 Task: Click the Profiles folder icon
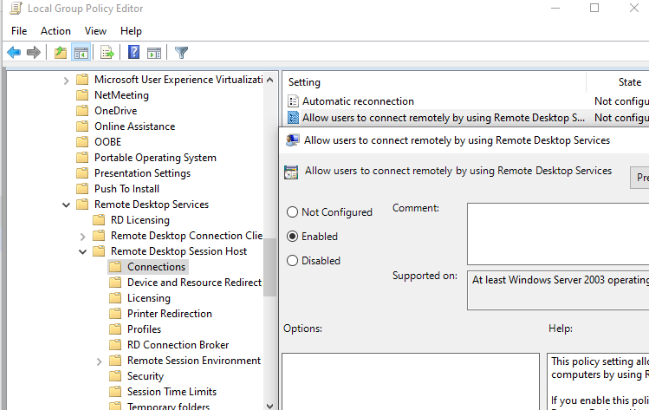[115, 329]
